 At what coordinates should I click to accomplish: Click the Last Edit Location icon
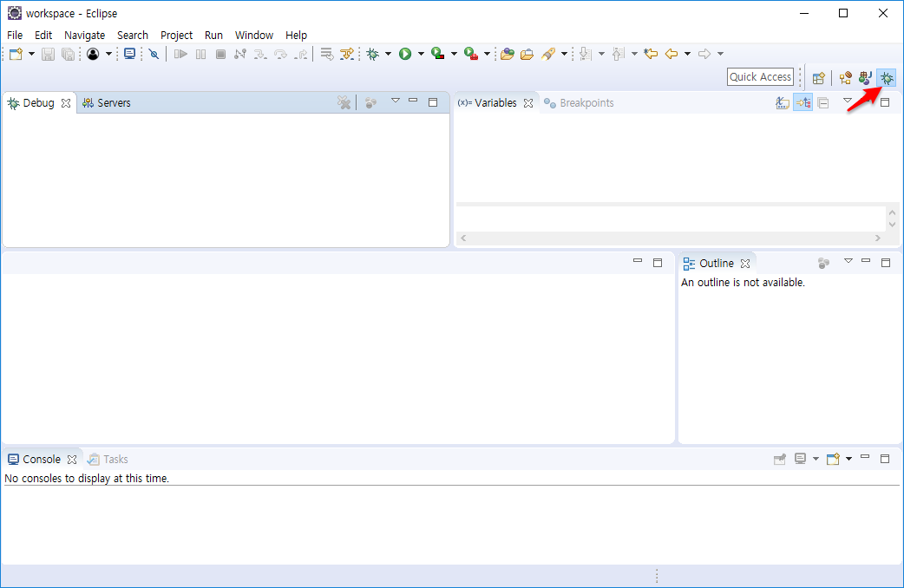coord(651,54)
